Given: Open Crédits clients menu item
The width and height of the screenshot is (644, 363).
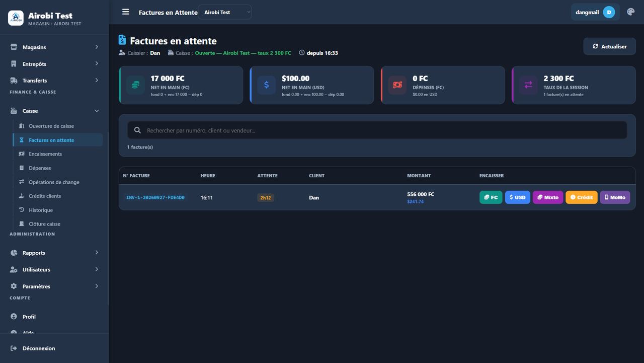Looking at the screenshot, I should 58,196.
